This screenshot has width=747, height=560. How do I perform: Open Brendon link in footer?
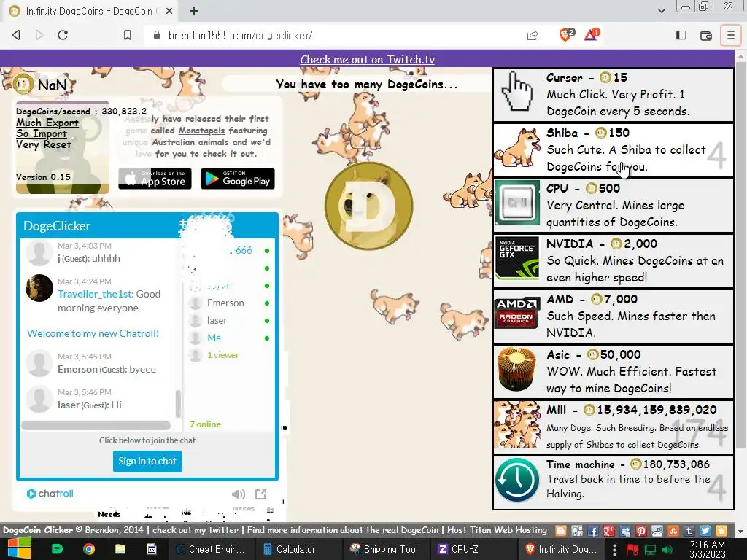[x=101, y=530]
